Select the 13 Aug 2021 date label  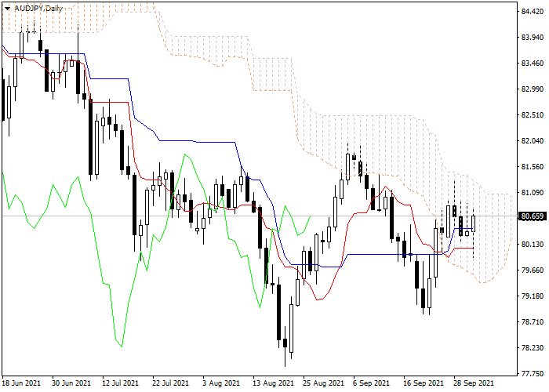(x=272, y=383)
